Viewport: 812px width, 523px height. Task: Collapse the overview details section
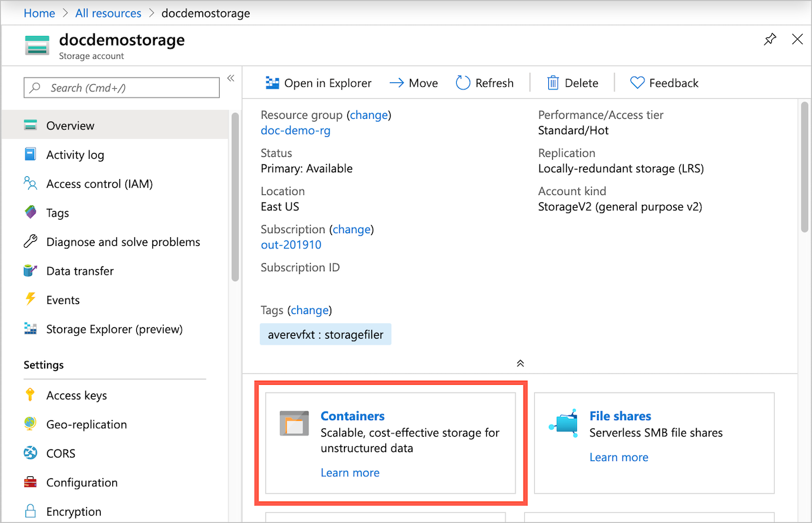pos(520,363)
